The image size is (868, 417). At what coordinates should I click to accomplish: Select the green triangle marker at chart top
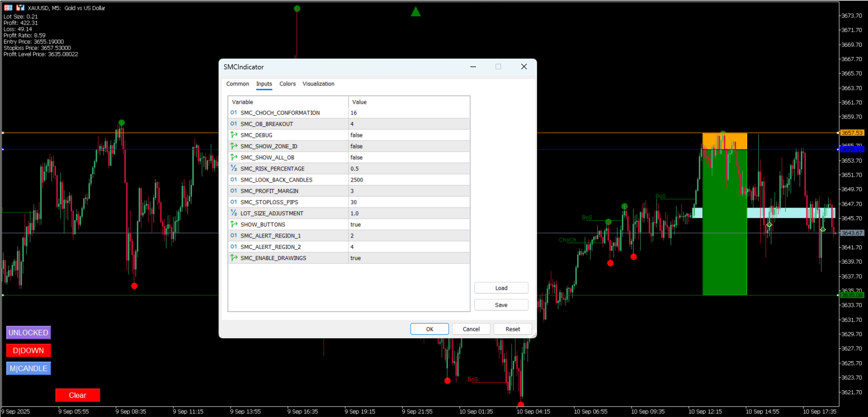(x=416, y=12)
